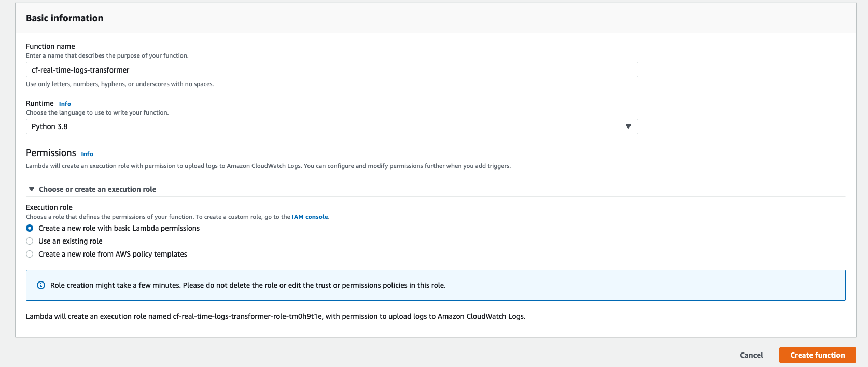
Task: Click the generated execution role name sentence
Action: (x=275, y=316)
